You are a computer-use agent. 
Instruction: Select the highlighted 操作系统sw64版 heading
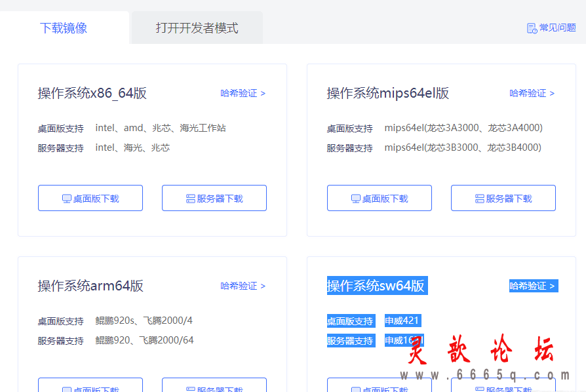tap(377, 286)
